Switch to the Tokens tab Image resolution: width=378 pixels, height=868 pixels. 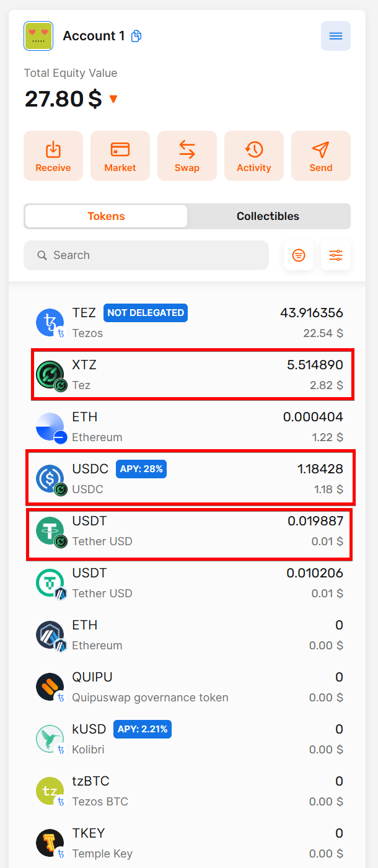pos(106,216)
